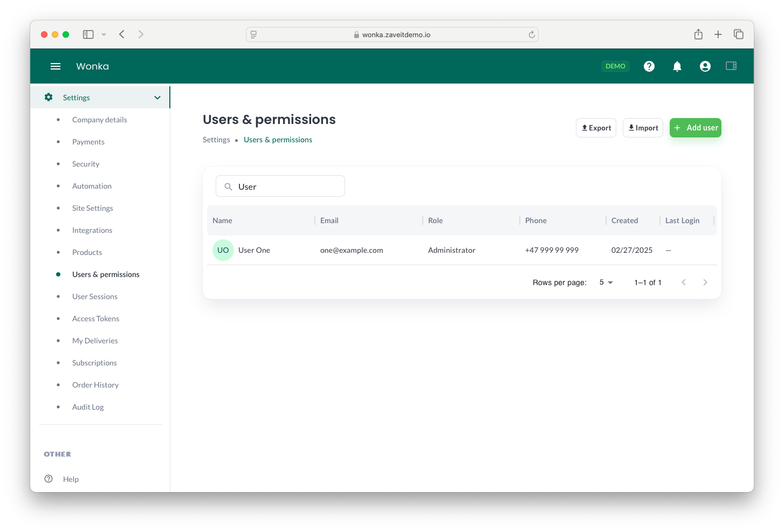Sort by the Created column header
The width and height of the screenshot is (784, 532).
(624, 220)
